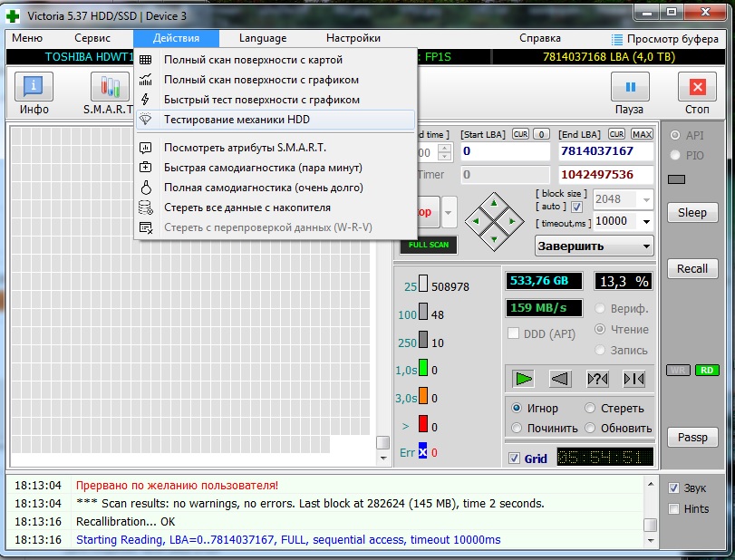Click the lightning icon for quick surface test
Viewport: 735px width, 560px height.
146,100
